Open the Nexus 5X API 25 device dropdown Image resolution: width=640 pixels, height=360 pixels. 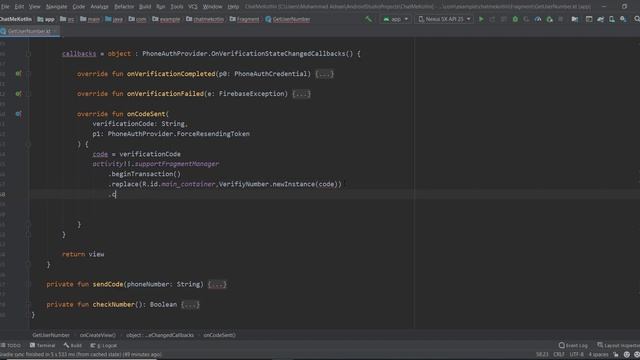point(444,19)
